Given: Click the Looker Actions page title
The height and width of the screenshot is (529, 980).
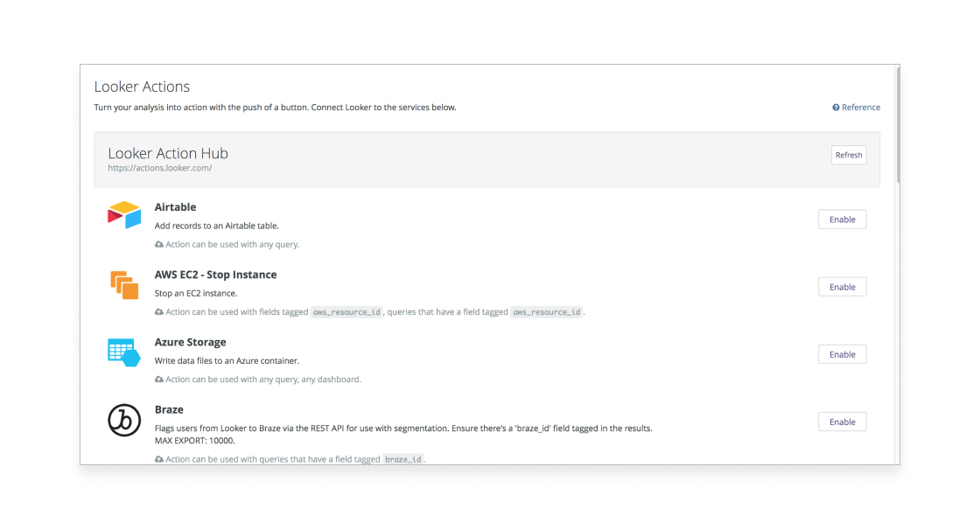Looking at the screenshot, I should (x=142, y=87).
